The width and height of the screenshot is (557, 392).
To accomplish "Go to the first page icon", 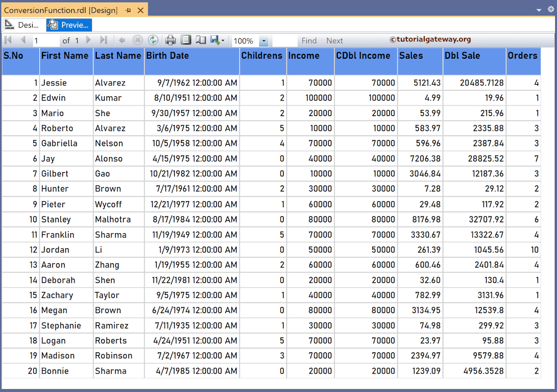I will (x=8, y=40).
